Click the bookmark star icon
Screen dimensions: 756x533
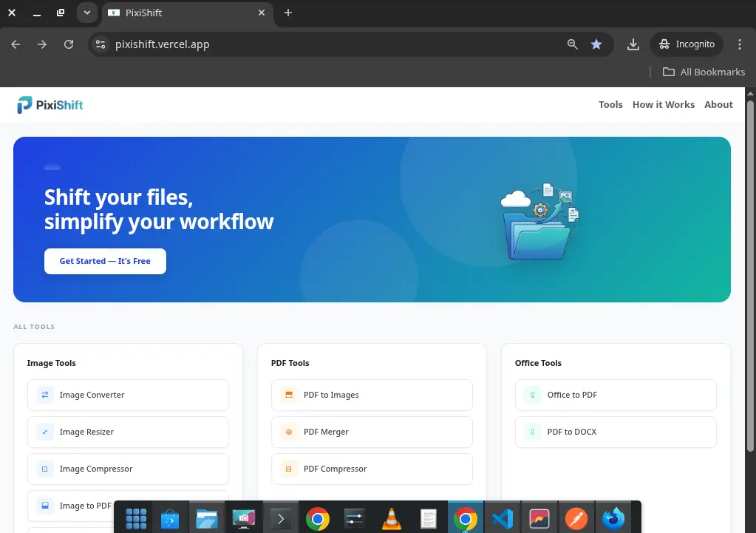click(596, 44)
